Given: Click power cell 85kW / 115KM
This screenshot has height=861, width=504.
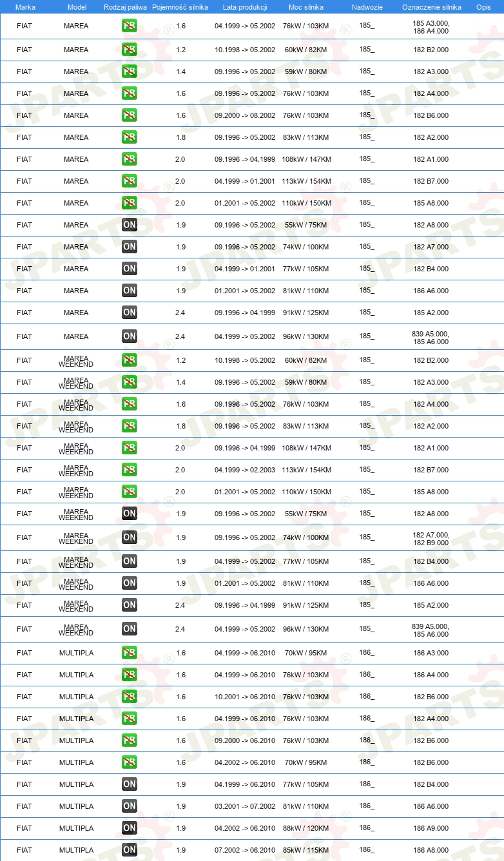Looking at the screenshot, I should 305,850.
